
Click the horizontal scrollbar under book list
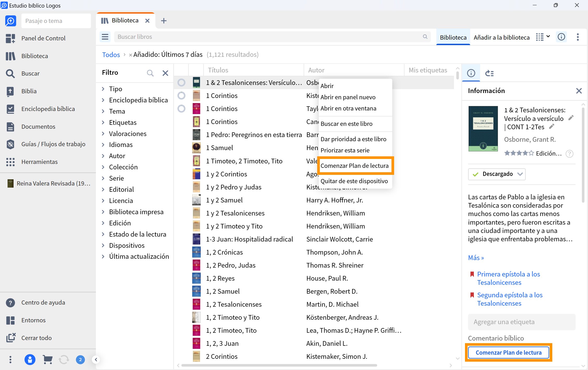[x=279, y=365]
